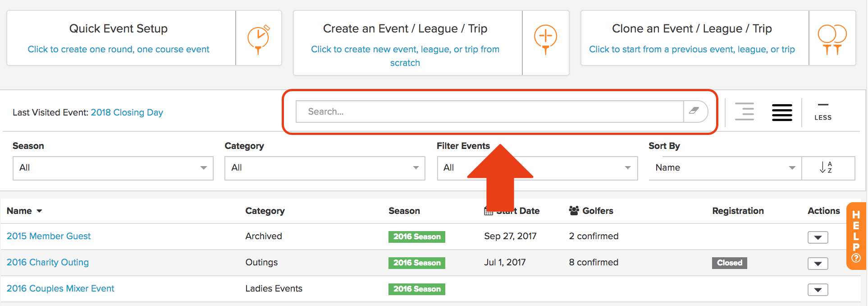Screen dimensions: 868x306
Task: Open the Season filter dropdown
Action: point(113,168)
